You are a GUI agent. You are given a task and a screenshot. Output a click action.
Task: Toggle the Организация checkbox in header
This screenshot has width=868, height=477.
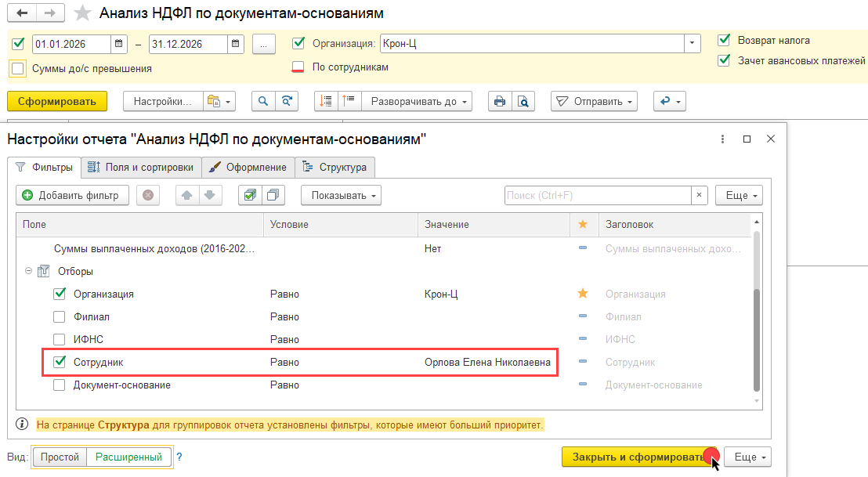[298, 43]
